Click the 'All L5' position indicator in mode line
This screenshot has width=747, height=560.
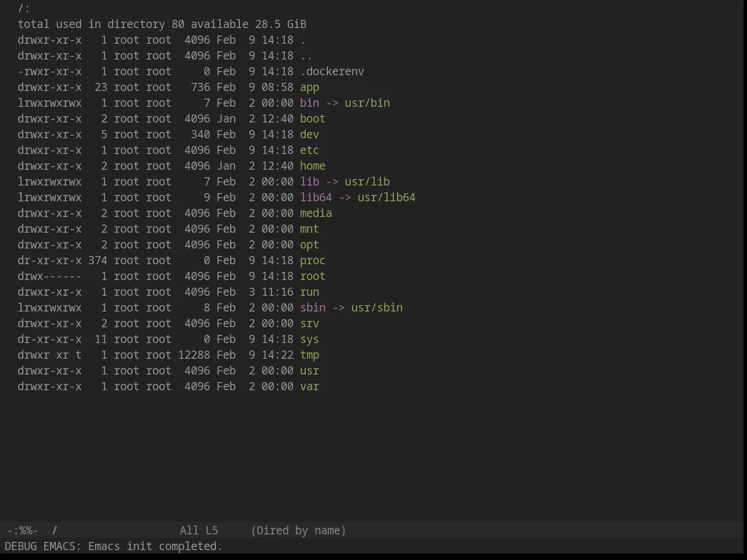199,531
